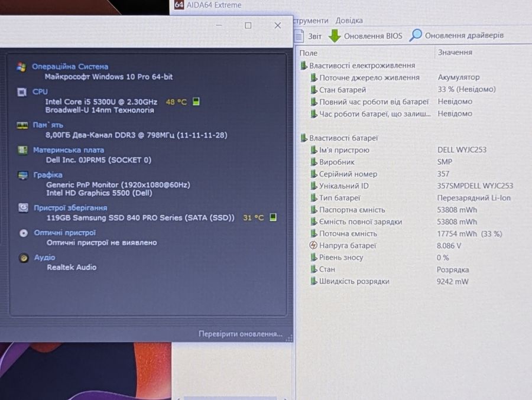
Task: Select the Розрядка state value
Action: [x=453, y=269]
